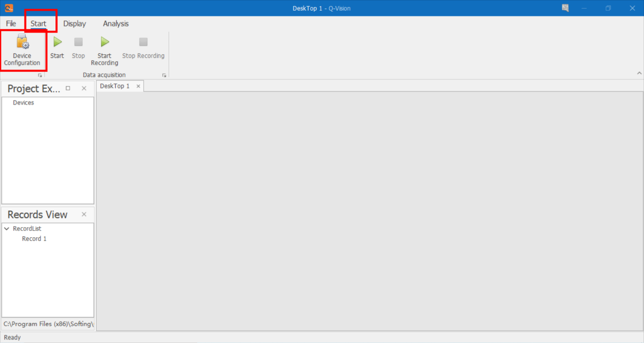
Task: Open Device Configuration in the ribbon
Action: pyautogui.click(x=22, y=51)
